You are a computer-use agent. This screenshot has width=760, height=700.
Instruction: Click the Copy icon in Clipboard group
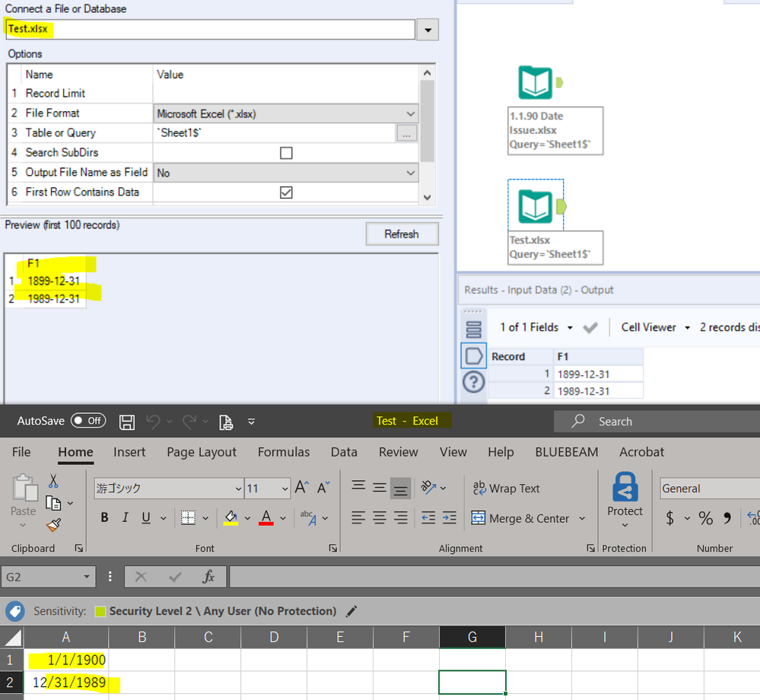coord(52,503)
